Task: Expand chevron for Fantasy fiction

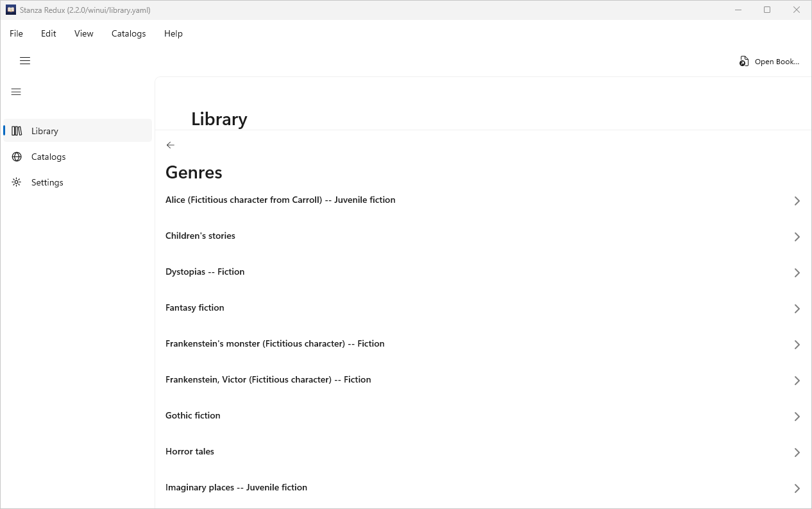Action: (x=797, y=309)
